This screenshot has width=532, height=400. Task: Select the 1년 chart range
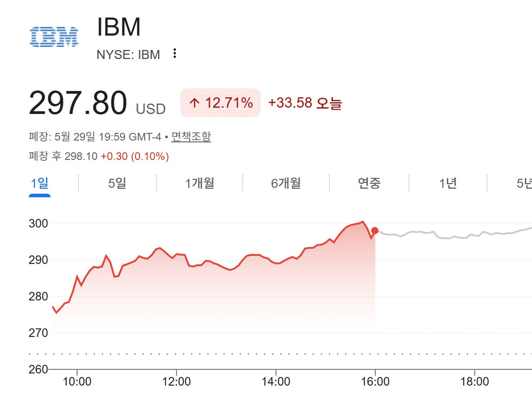(448, 183)
